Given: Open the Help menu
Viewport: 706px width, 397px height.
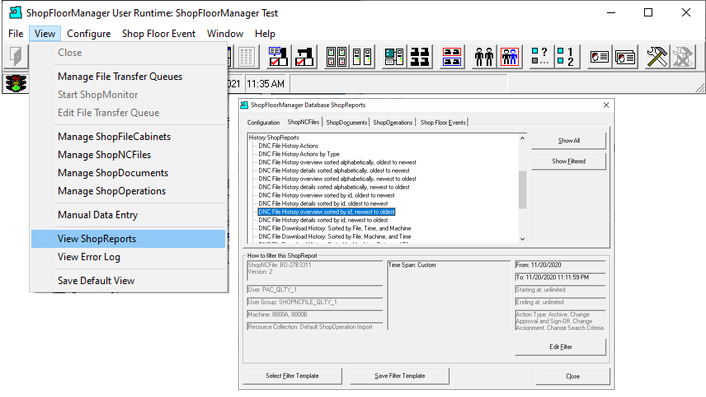Looking at the screenshot, I should 265,34.
